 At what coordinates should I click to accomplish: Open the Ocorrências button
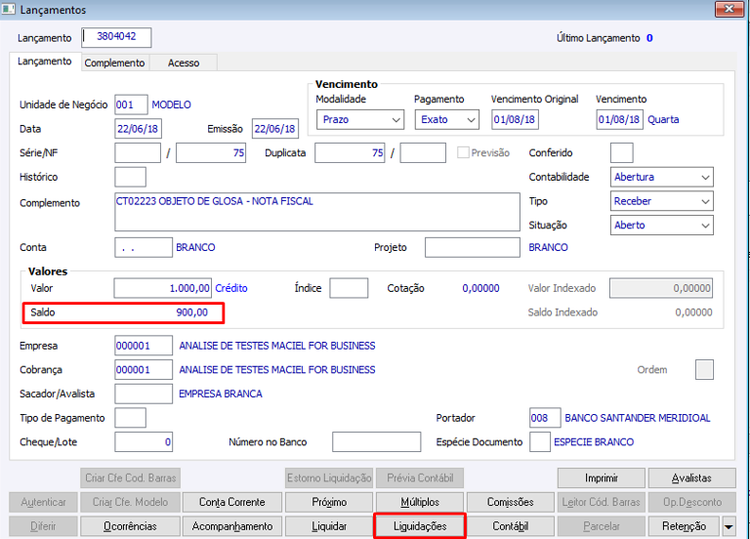[x=130, y=526]
